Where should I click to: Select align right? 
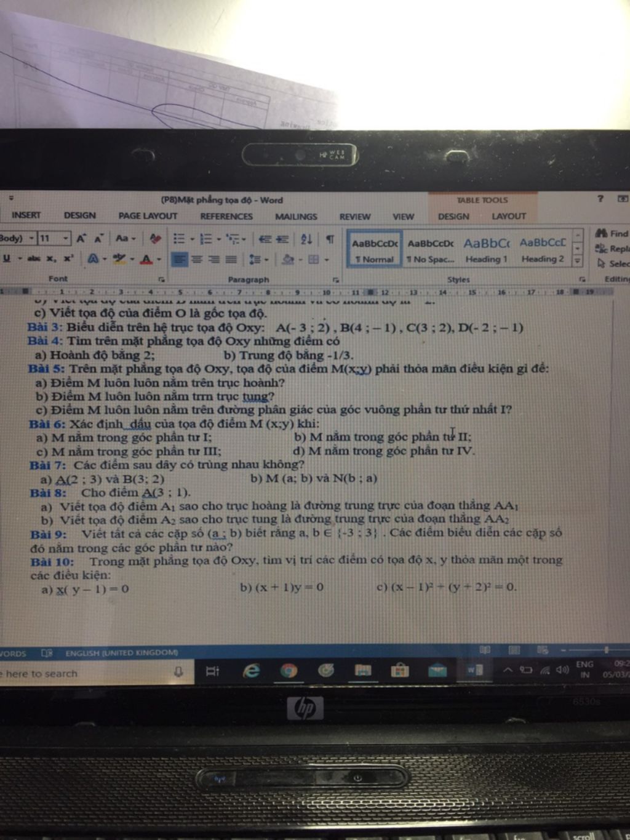point(213,259)
